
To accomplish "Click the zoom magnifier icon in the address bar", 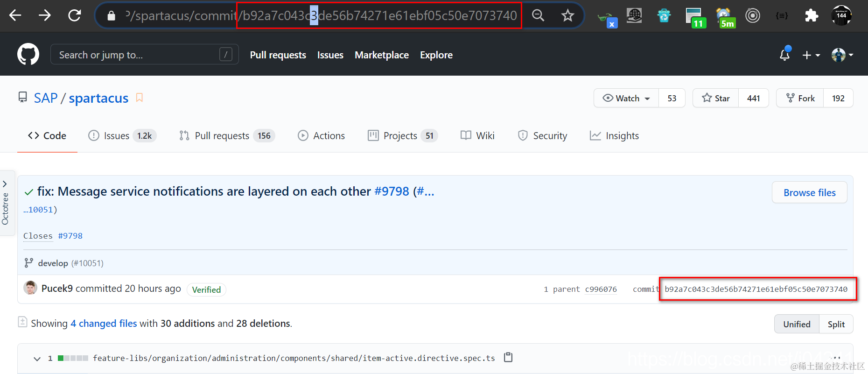I will coord(538,15).
